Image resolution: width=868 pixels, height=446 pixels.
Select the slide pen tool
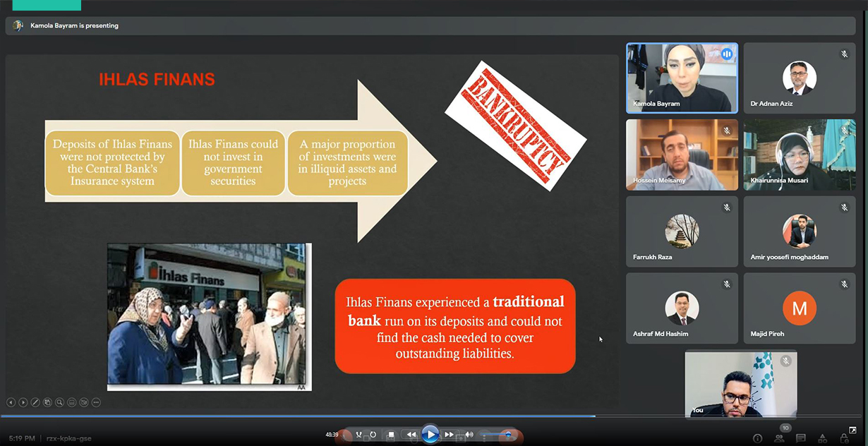click(35, 402)
